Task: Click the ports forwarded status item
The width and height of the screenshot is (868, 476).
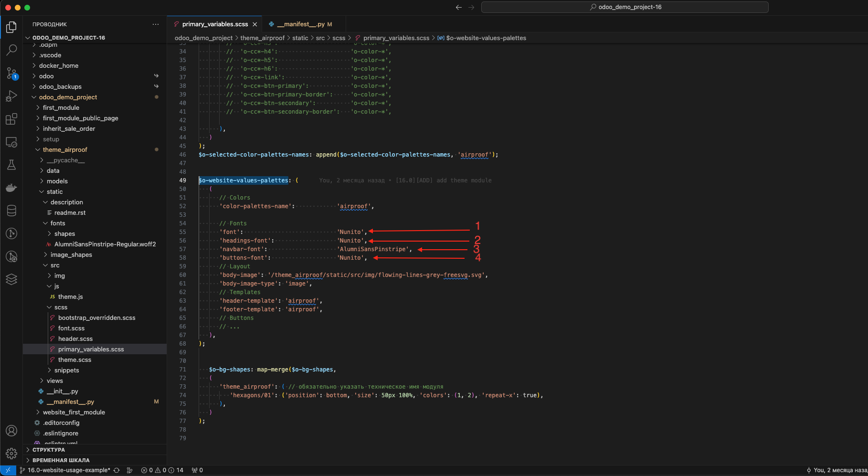Action: point(197,470)
